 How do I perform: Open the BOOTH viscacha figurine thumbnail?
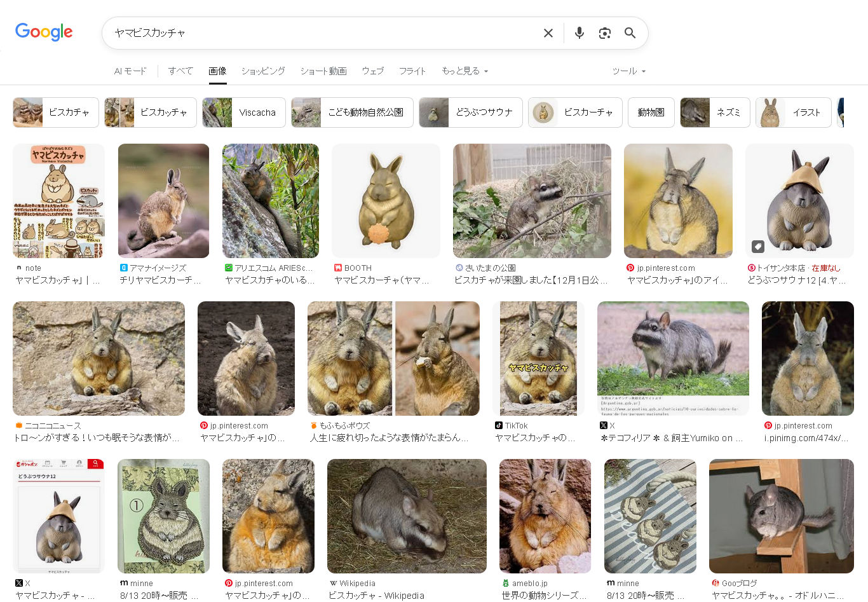(x=386, y=201)
